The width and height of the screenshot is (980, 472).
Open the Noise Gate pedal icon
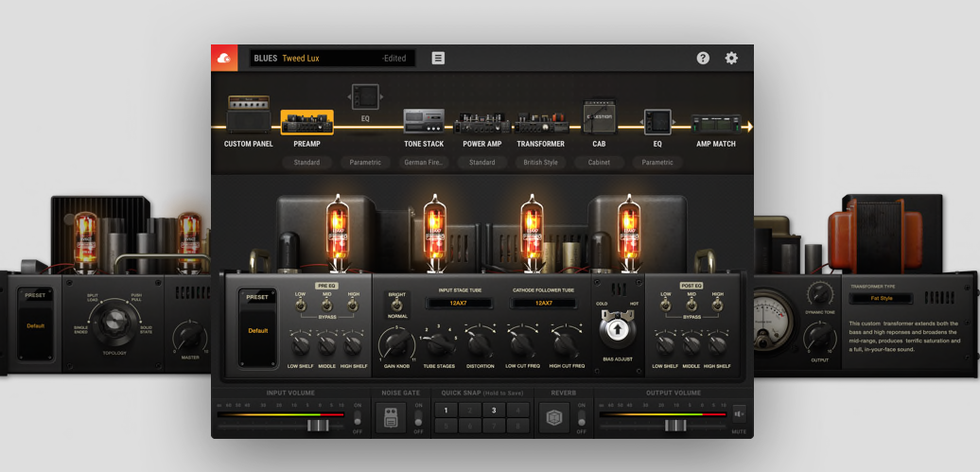point(392,417)
